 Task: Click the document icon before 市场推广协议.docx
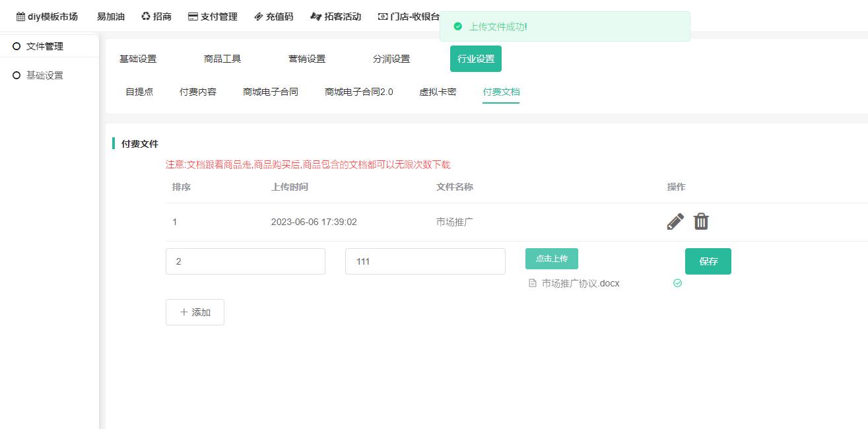533,284
